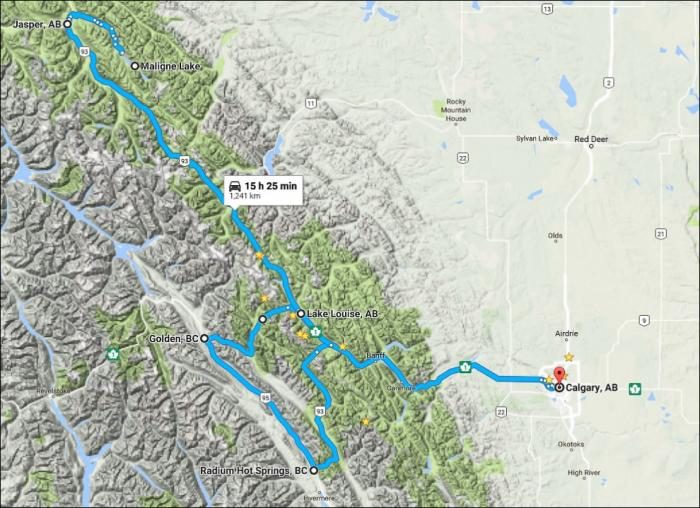Click the Red Deer city label
The image size is (700, 508).
[x=591, y=139]
